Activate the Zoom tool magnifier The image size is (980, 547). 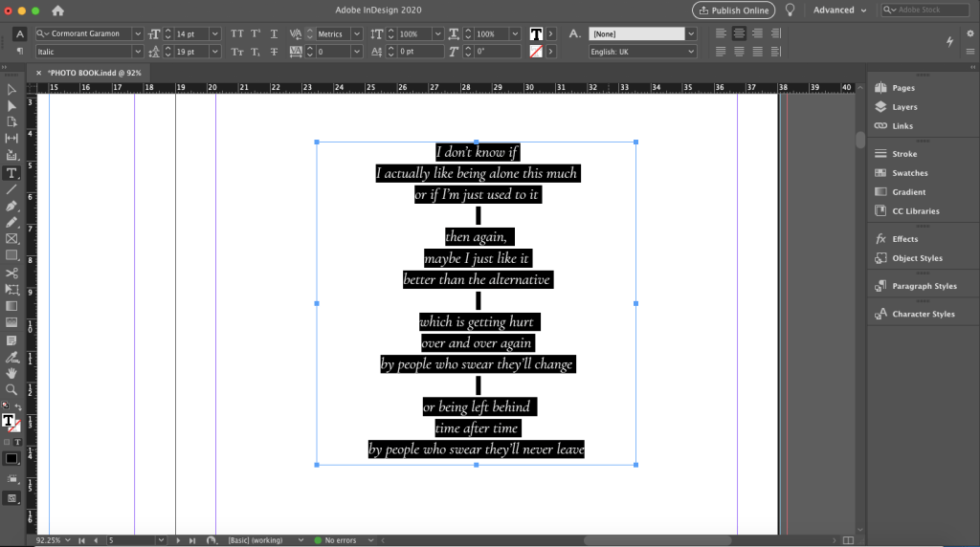click(x=11, y=389)
